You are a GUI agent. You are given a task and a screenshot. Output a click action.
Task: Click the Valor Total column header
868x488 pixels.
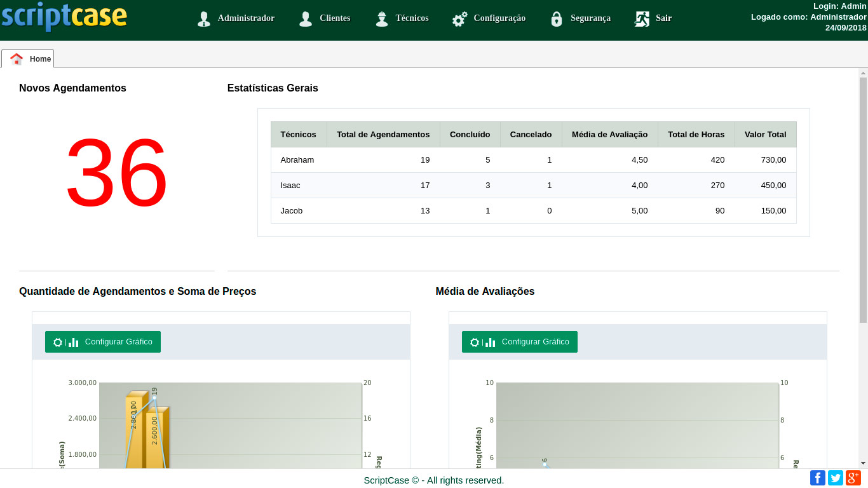(765, 135)
